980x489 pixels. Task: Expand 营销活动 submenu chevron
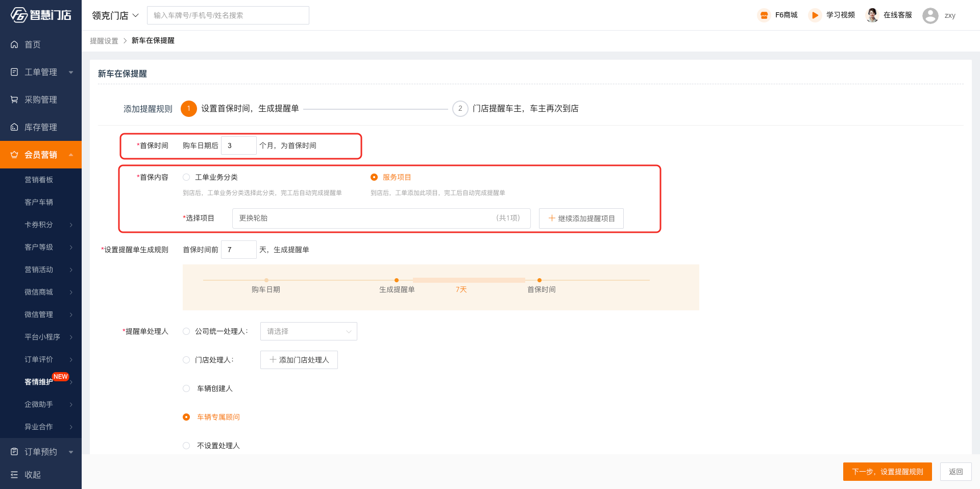[71, 270]
